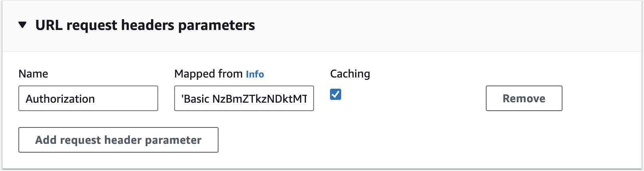Hide the request headers panel using the arrow

(x=22, y=25)
